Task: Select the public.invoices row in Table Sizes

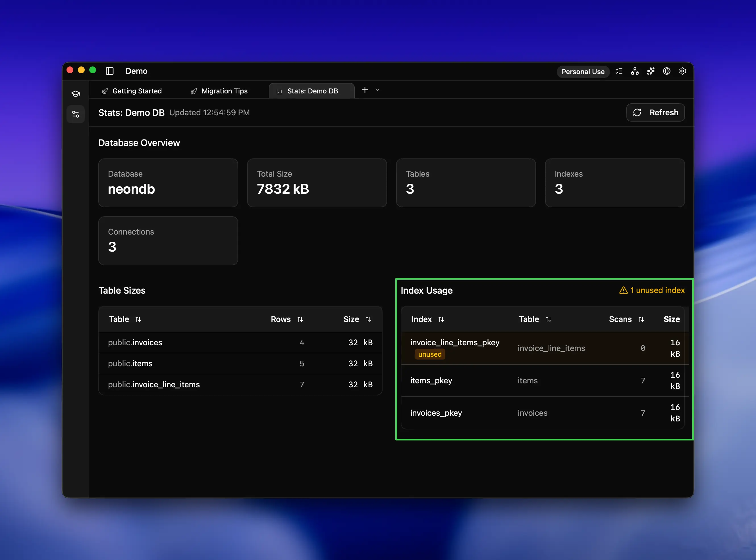Action: tap(135, 342)
